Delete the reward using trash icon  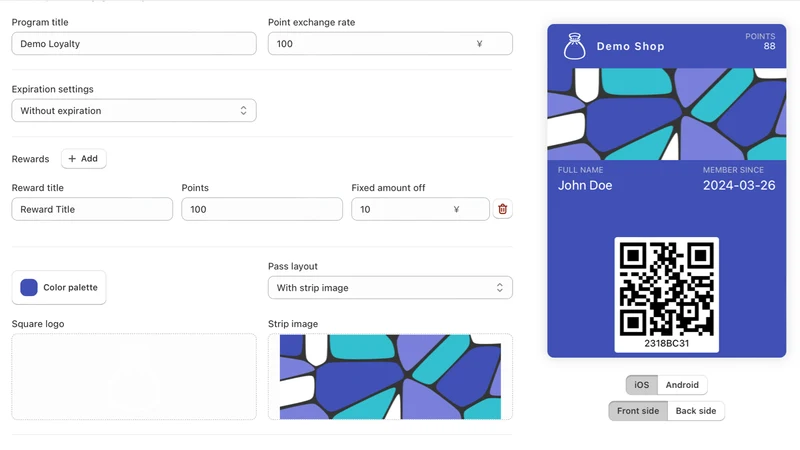point(503,209)
